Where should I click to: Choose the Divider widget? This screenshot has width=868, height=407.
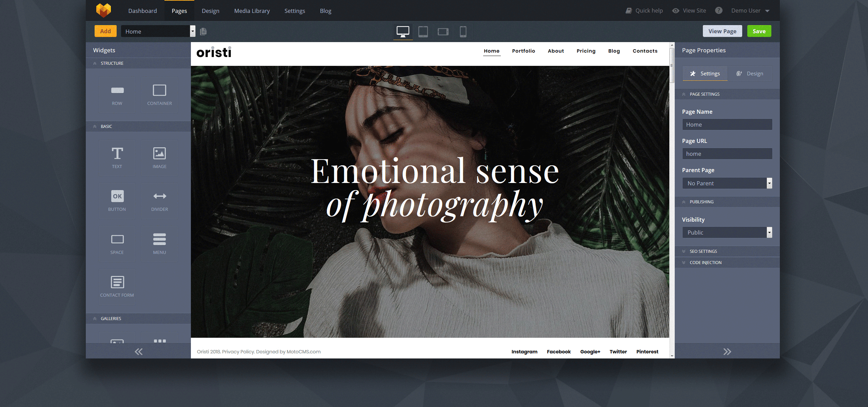coord(159,201)
